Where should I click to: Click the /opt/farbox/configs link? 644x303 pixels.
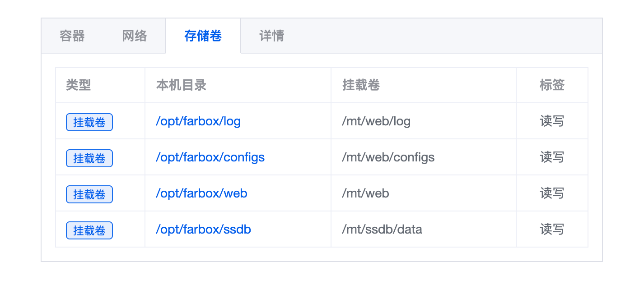pyautogui.click(x=210, y=157)
